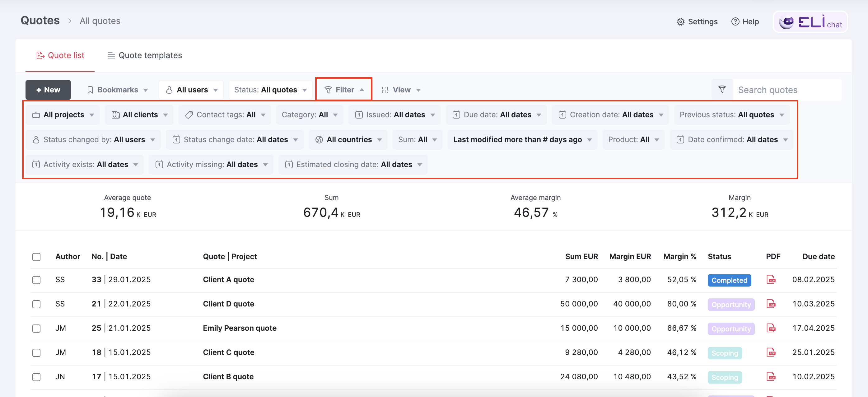This screenshot has width=868, height=397.
Task: Check the box for quote 17
Action: pos(36,377)
